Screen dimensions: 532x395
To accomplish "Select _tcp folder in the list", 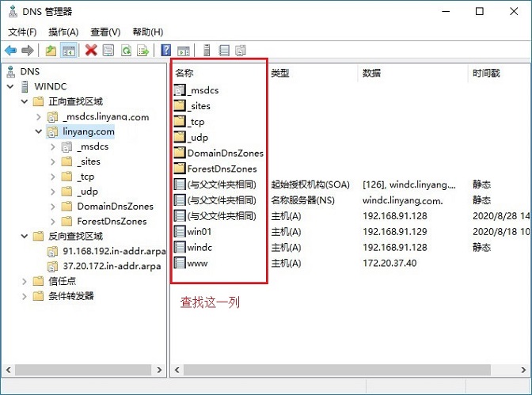I will coord(196,121).
